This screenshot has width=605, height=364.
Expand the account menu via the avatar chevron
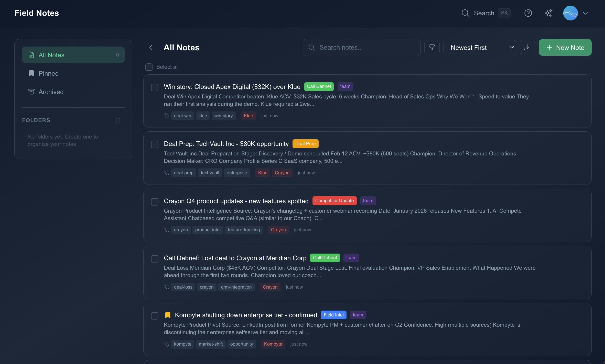[x=586, y=13]
